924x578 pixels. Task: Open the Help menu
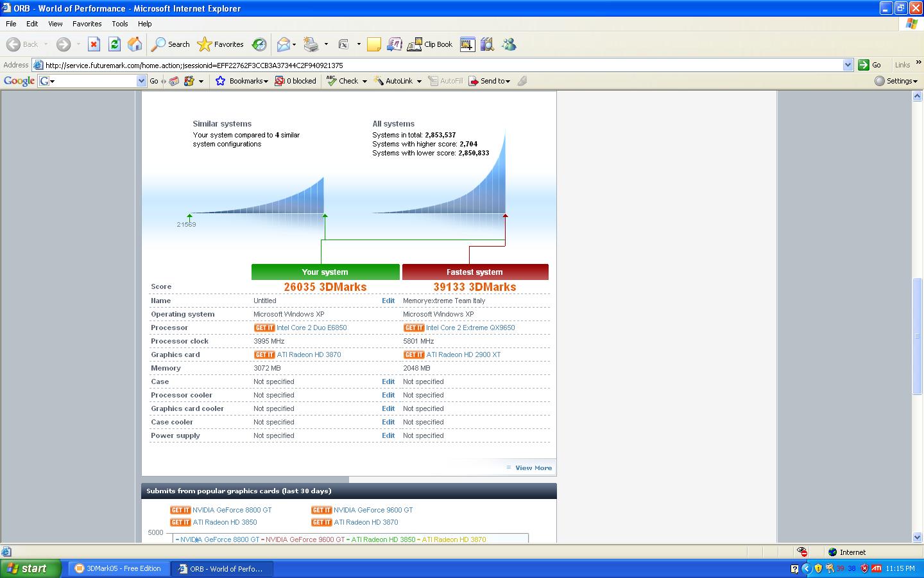pos(144,24)
